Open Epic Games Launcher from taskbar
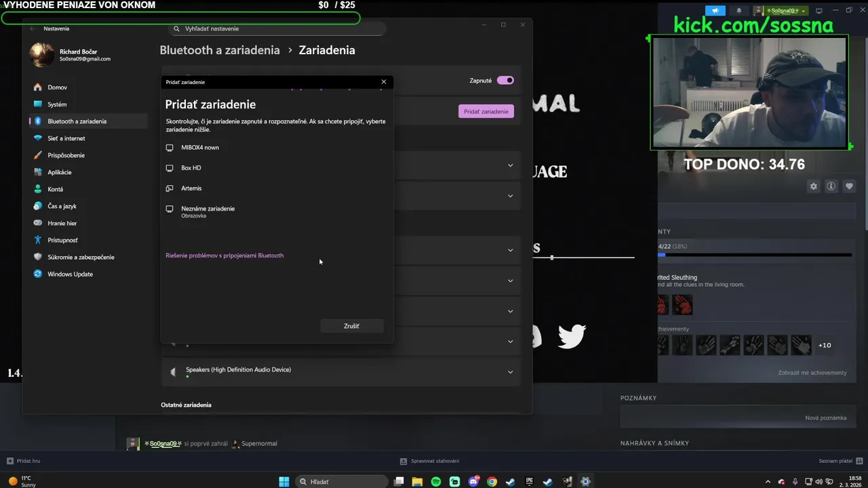 [529, 482]
